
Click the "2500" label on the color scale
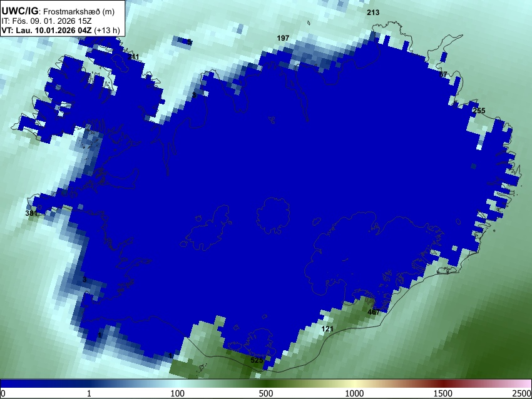(x=522, y=393)
